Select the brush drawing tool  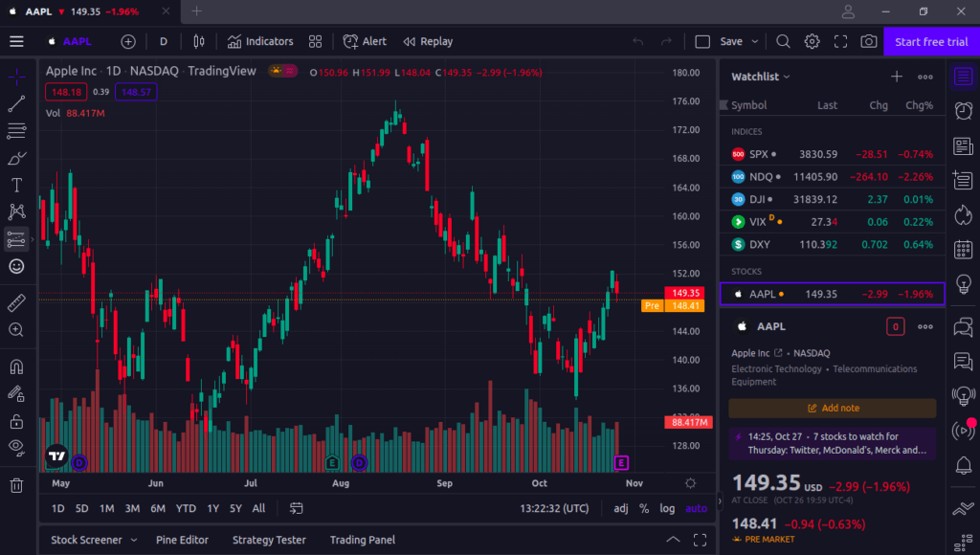coord(17,158)
